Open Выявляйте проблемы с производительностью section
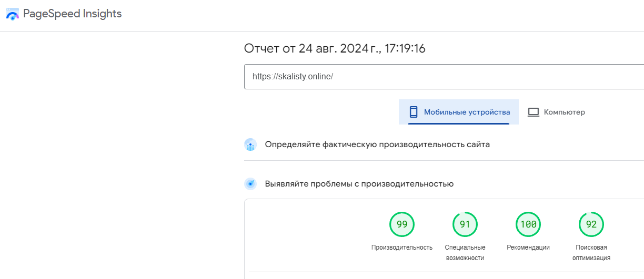The image size is (644, 279). point(359,184)
